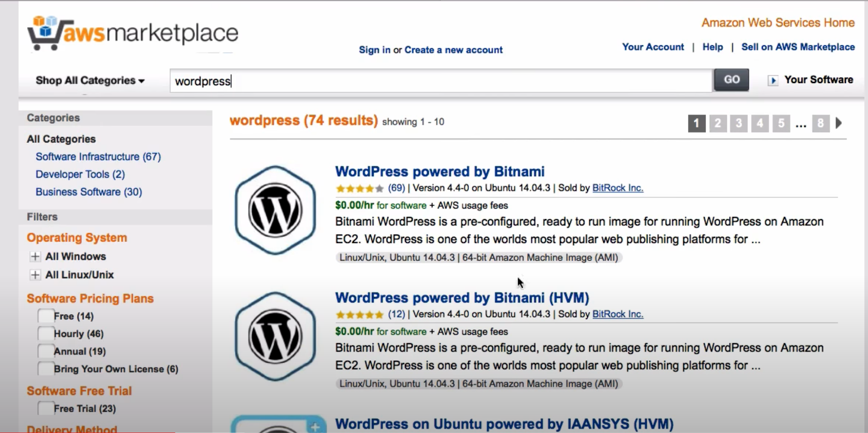Enable the Free pricing plan checkbox
Viewport: 868px width, 433px height.
46,316
